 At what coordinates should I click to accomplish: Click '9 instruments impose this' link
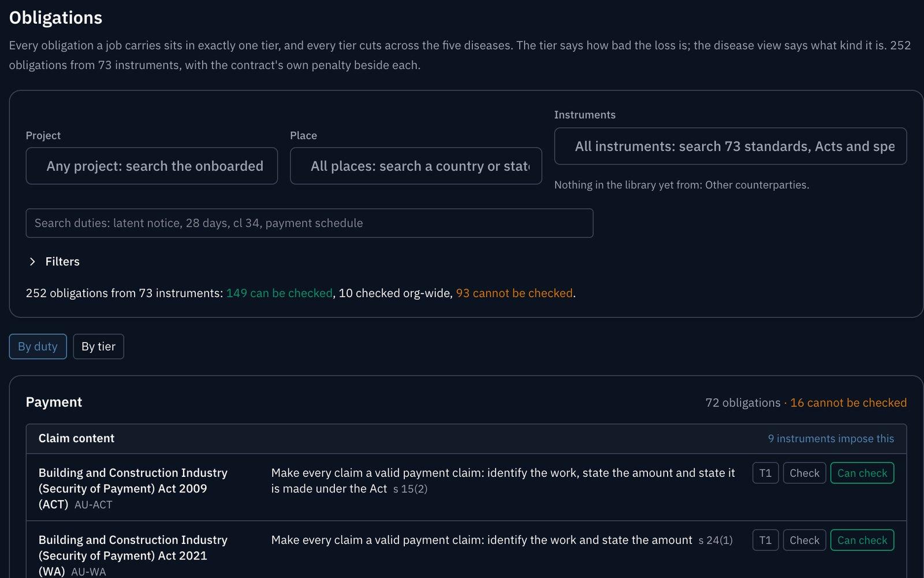point(830,439)
